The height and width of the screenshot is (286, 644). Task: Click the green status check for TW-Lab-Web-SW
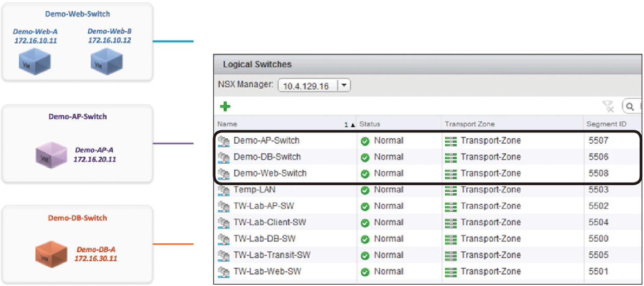tap(365, 272)
